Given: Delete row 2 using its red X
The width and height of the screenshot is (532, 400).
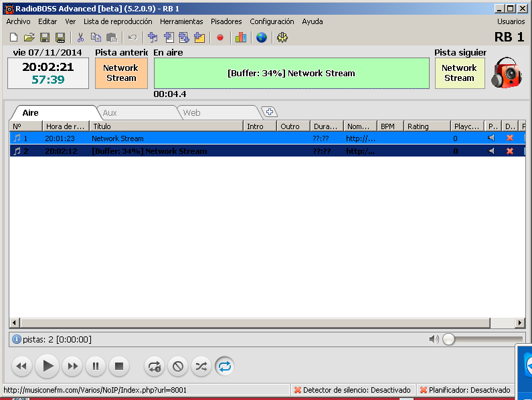Looking at the screenshot, I should coord(510,151).
